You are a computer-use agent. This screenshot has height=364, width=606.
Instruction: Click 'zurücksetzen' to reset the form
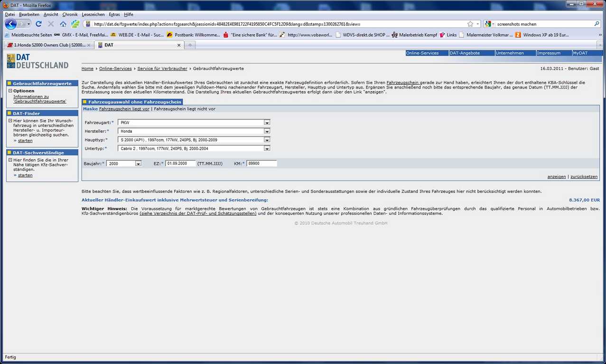click(584, 177)
